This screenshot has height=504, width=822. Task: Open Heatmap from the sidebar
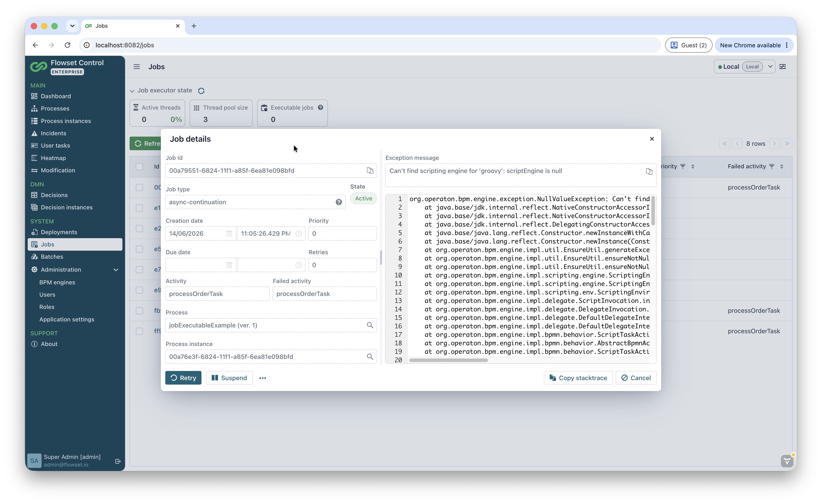click(75, 158)
